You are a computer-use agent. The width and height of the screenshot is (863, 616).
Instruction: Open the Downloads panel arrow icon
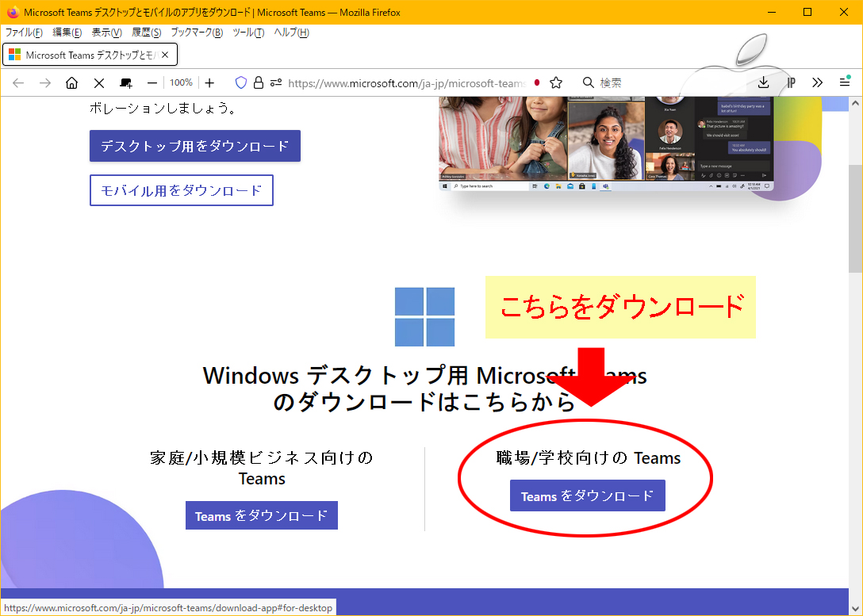click(x=763, y=82)
